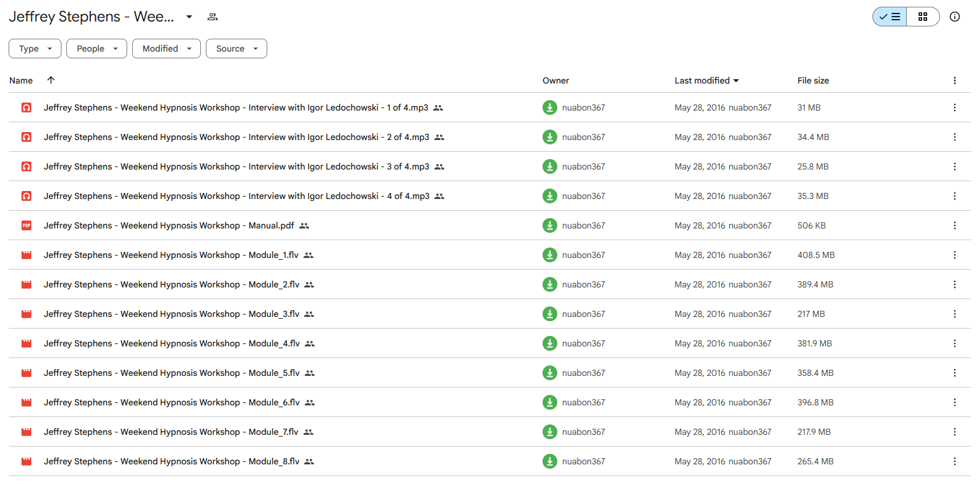Click the 34.4 MB file size value
Screen dimensions: 980x484
(x=813, y=137)
